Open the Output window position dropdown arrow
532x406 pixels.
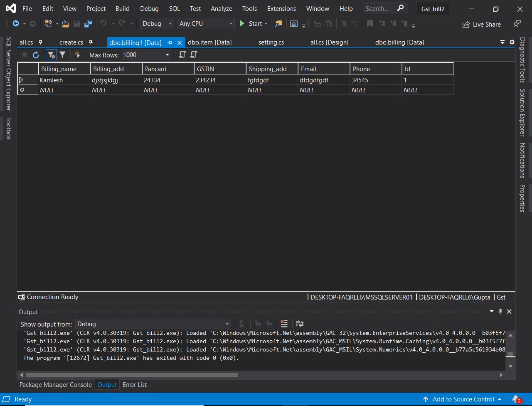pos(492,312)
